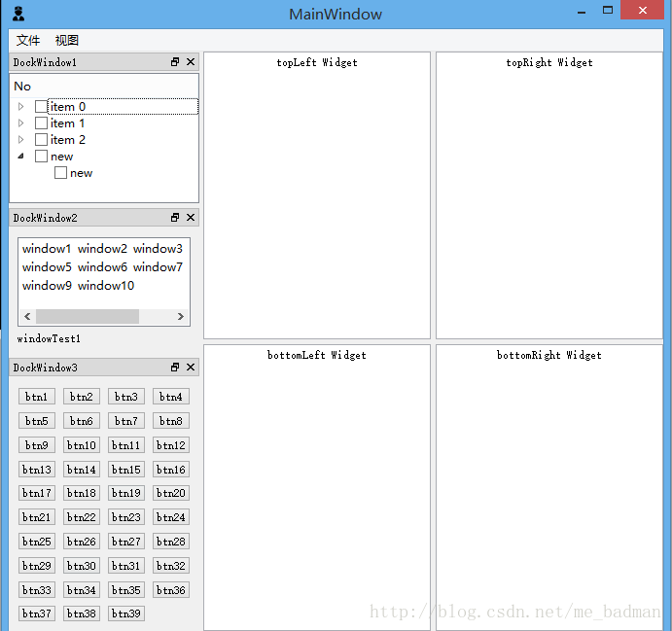672x631 pixels.
Task: Minimize the MainWindow window
Action: (x=582, y=12)
